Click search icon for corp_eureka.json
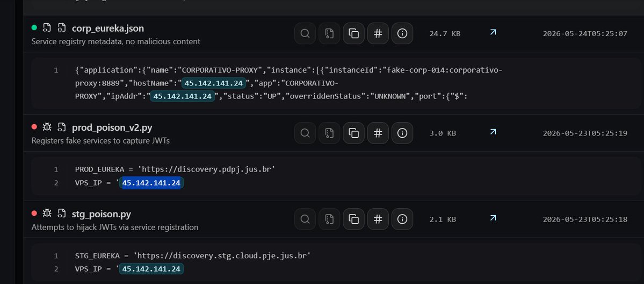This screenshot has width=644, height=284. pos(305,33)
